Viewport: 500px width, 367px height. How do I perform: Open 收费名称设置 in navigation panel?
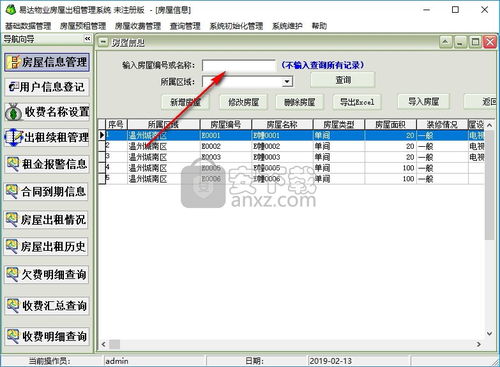tap(47, 112)
